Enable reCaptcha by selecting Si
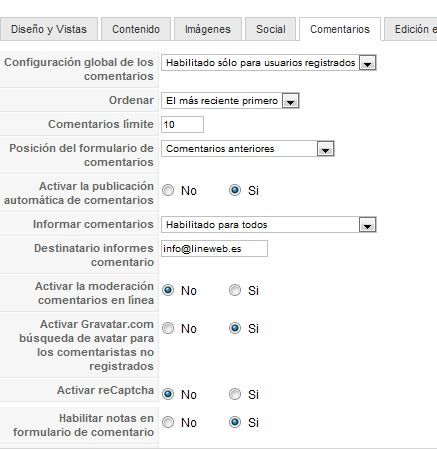Image resolution: width=437 pixels, height=449 pixels. tap(235, 394)
